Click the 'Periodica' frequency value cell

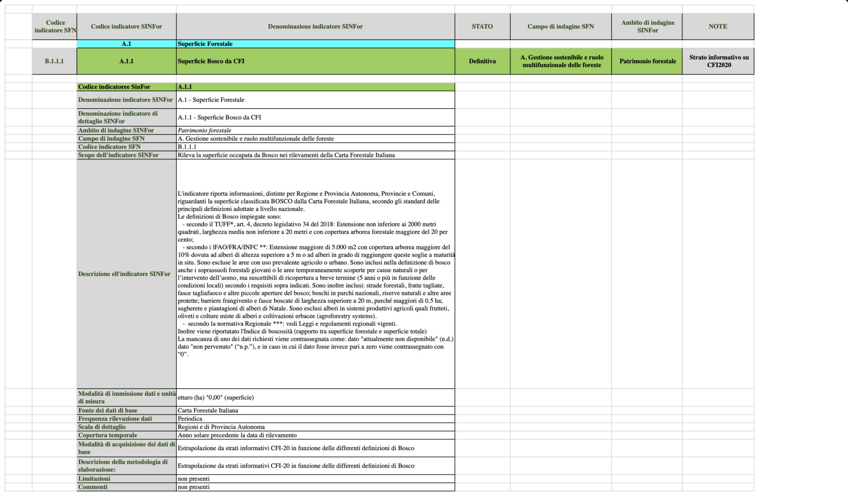coord(315,419)
